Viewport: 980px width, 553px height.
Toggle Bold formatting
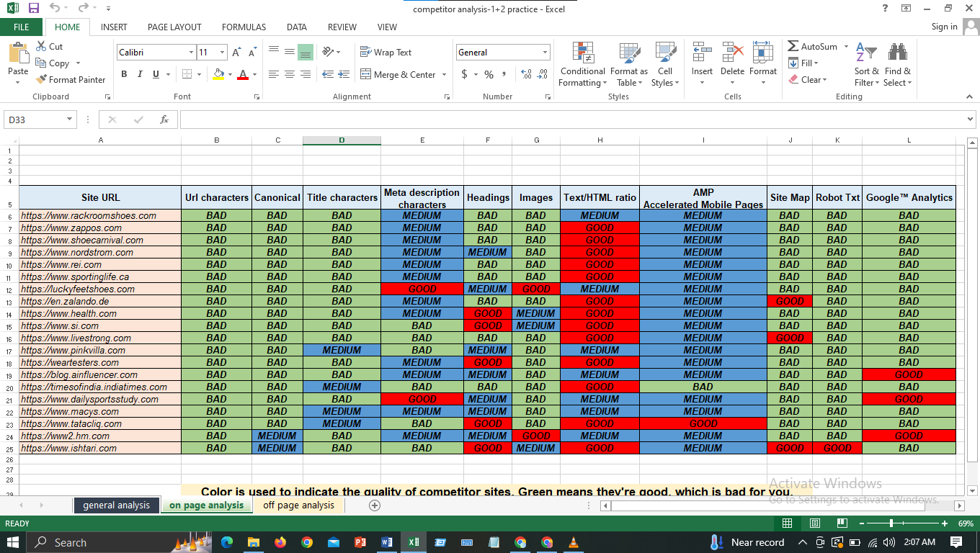tap(124, 74)
